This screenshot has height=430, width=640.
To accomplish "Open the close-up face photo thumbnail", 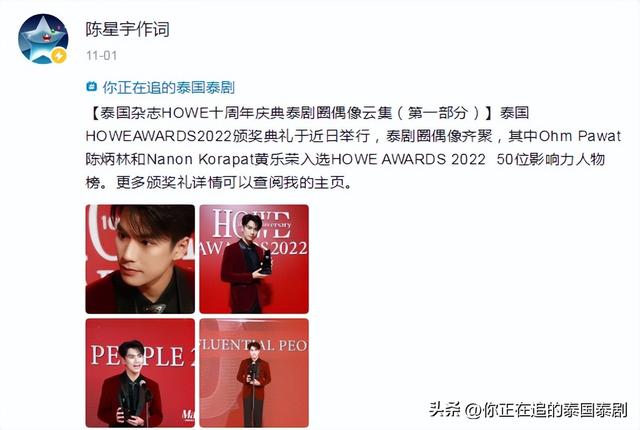I will 140,259.
